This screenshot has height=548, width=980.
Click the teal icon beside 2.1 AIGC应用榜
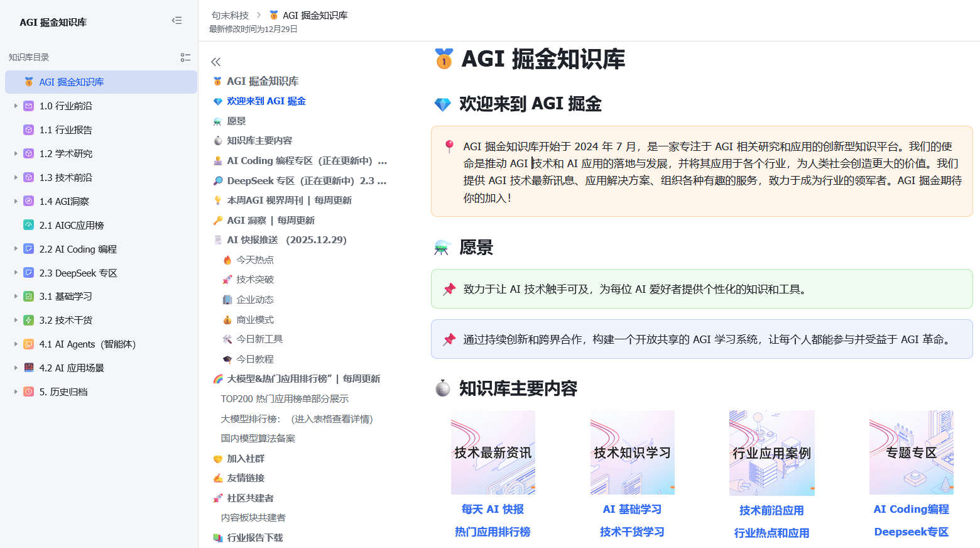click(x=28, y=225)
